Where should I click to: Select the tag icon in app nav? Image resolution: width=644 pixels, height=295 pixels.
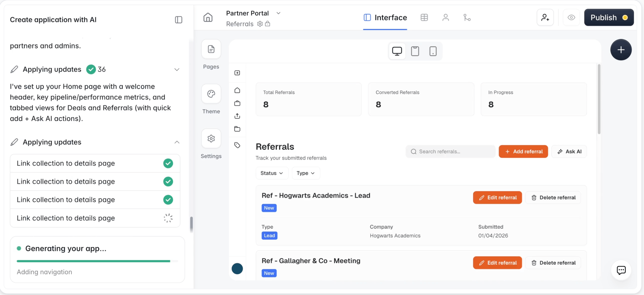coord(237,145)
